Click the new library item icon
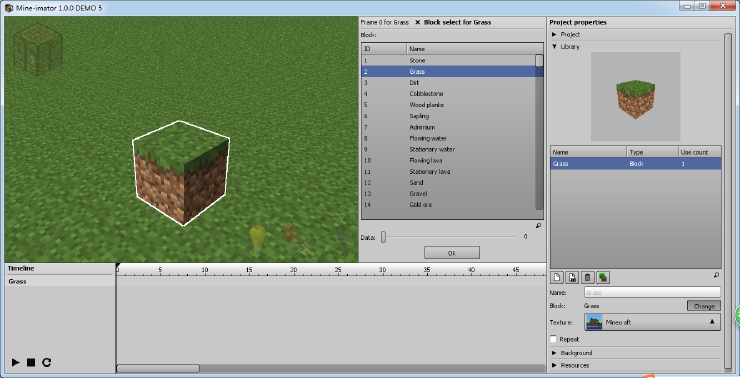This screenshot has height=378, width=740. pyautogui.click(x=557, y=277)
